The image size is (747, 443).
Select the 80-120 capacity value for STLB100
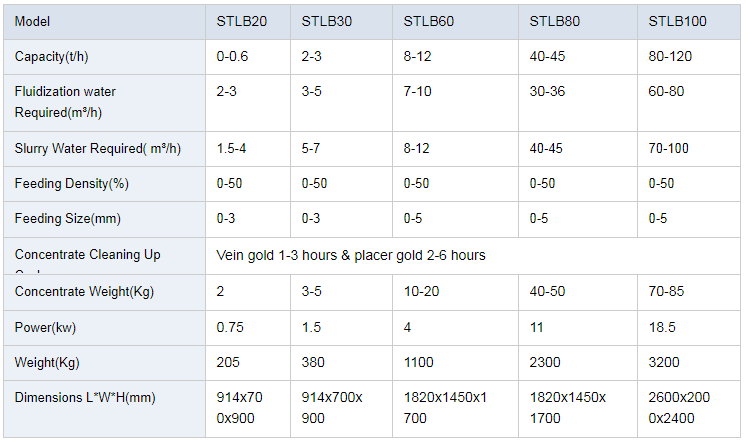tap(670, 56)
